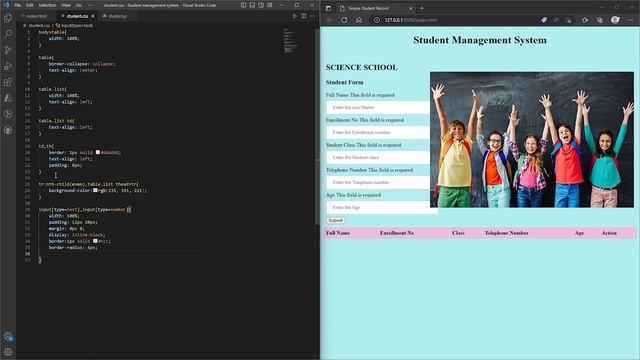Open the Run and Debug view
640x360 pixels.
[8, 66]
